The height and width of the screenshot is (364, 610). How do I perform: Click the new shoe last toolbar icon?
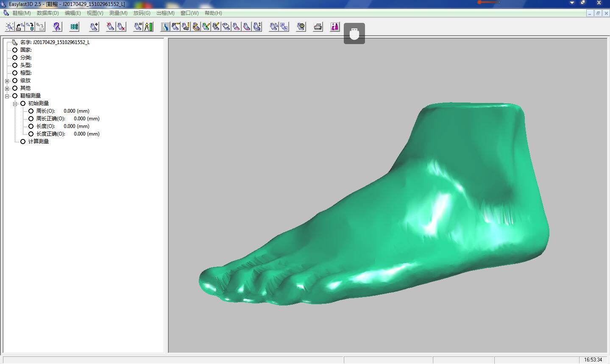coord(9,27)
